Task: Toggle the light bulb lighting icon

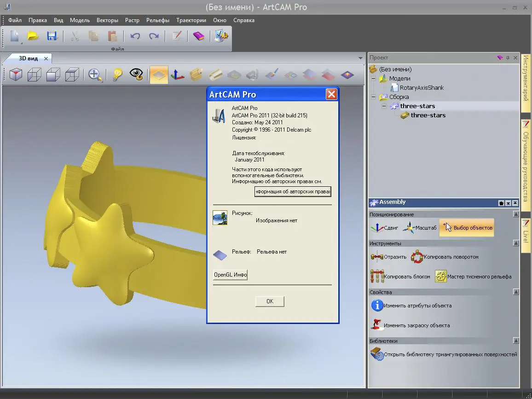Action: (117, 74)
